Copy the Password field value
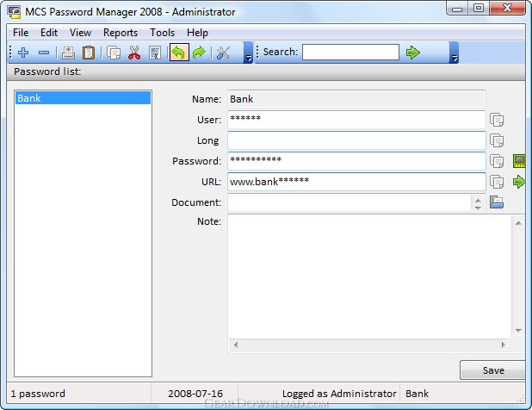The width and height of the screenshot is (532, 410). [x=497, y=161]
